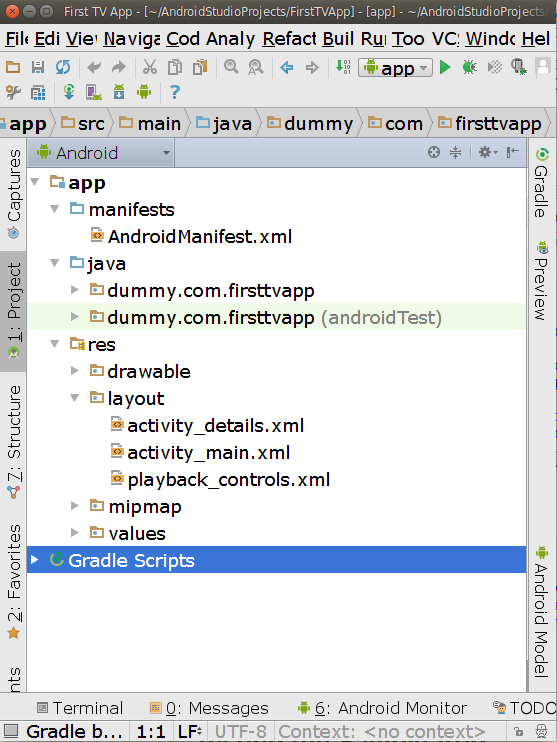
Task: Toggle the Preview tool window on right
Action: 542,280
